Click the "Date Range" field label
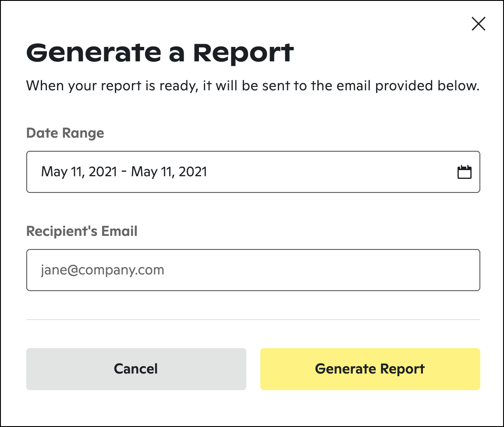504x427 pixels. 65,133
